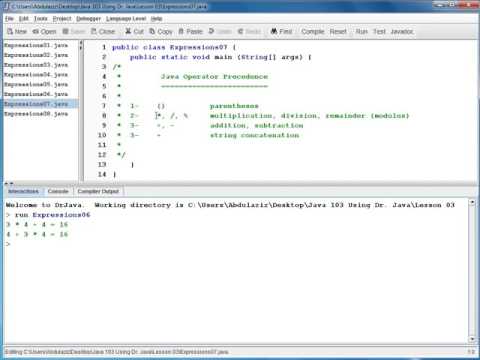Click the "public static void main" code line
Screen dimensions: 480x360
tap(221, 57)
